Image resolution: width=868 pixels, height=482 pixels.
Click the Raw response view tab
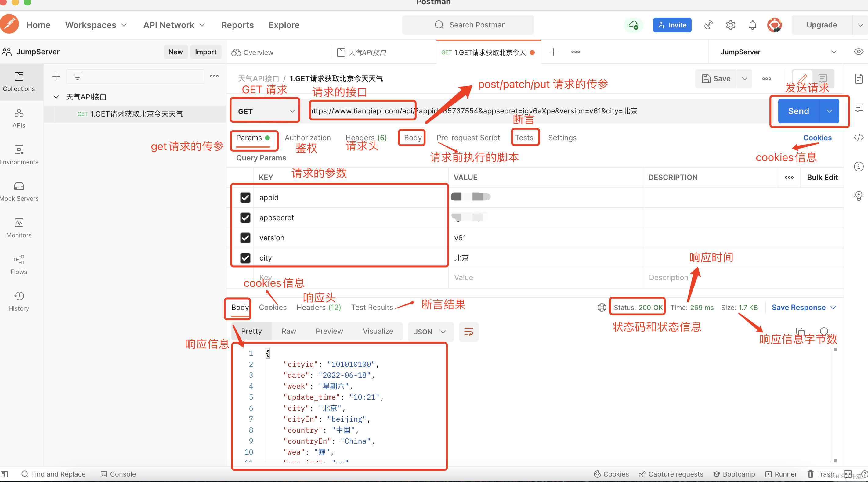tap(288, 331)
